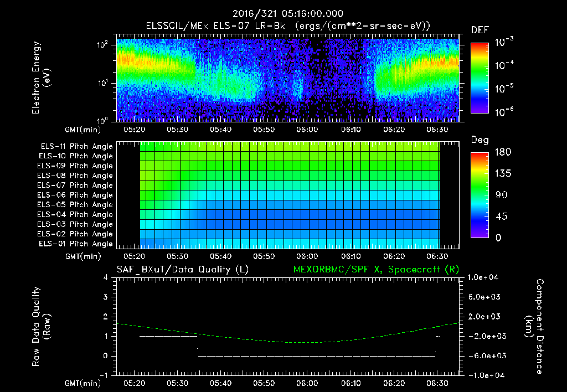567x392 pixels.
Task: Select the ELS-05 Pitch Angle row label
Action: (x=75, y=205)
